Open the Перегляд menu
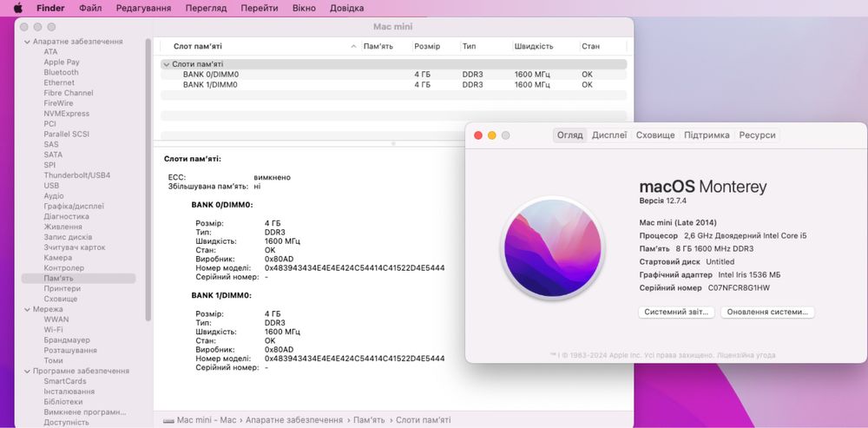The width and height of the screenshot is (868, 428). coord(206,9)
